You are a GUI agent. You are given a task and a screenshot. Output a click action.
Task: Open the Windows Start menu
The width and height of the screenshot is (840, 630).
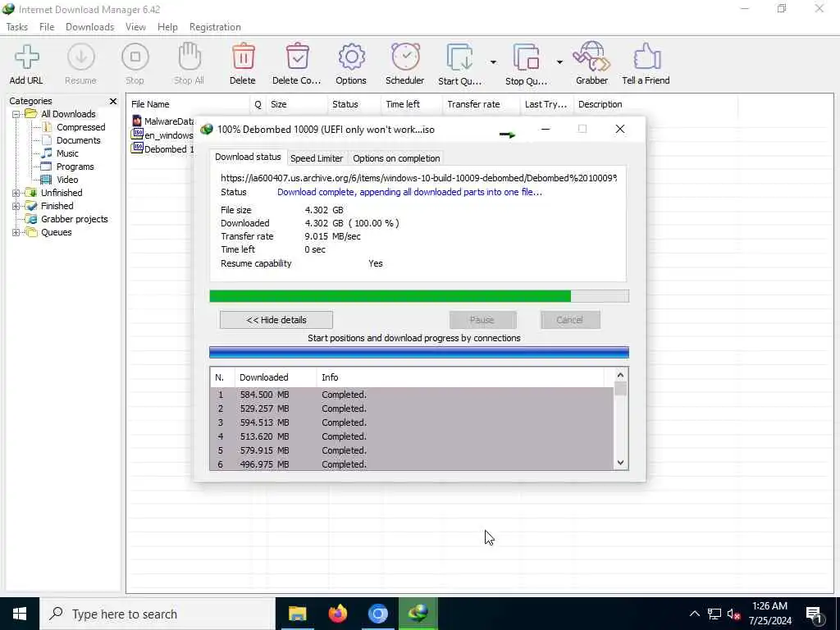pyautogui.click(x=20, y=614)
